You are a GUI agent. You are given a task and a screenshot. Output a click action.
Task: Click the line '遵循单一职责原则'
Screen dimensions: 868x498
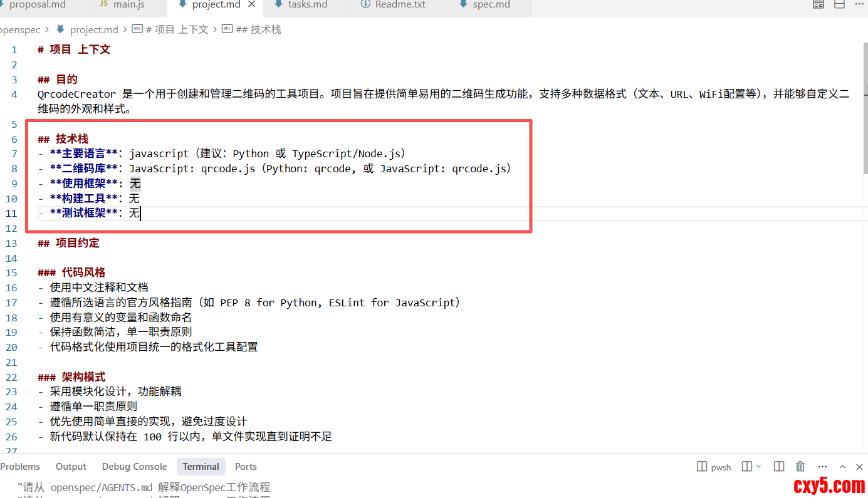[x=88, y=407]
